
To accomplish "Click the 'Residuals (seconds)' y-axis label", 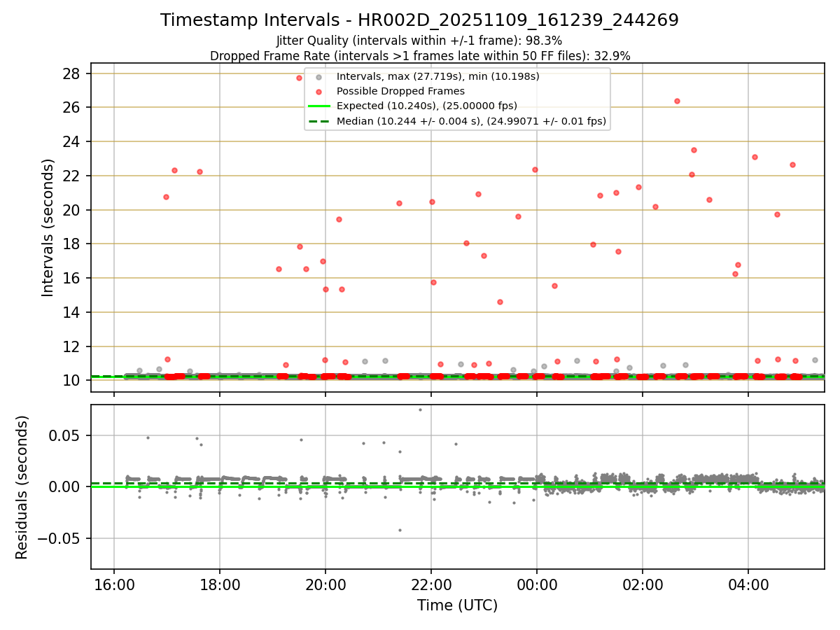I will [22, 487].
